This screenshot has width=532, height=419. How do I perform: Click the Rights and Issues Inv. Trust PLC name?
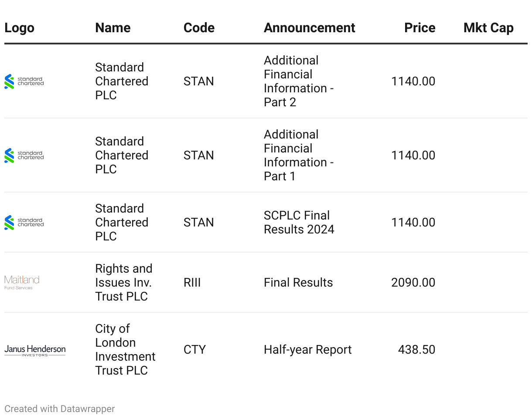[124, 283]
